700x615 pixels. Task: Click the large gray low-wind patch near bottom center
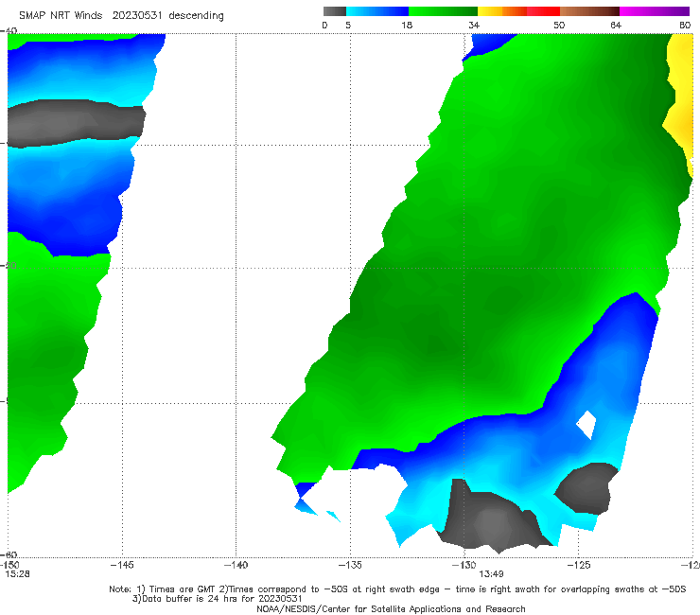(x=493, y=518)
